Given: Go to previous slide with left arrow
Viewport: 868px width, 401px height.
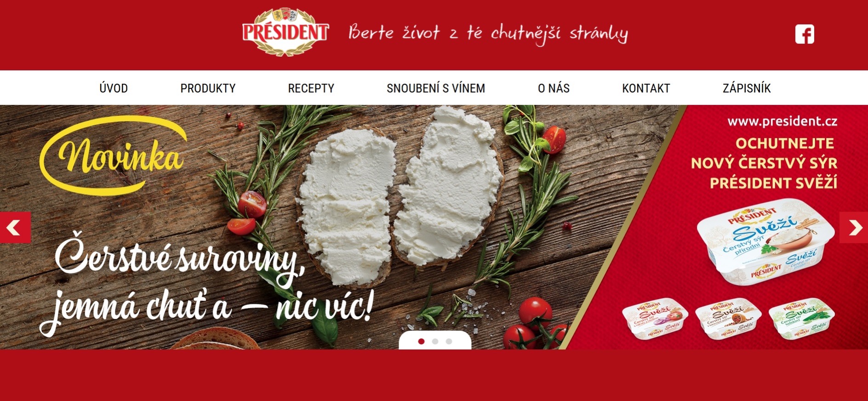Looking at the screenshot, I should click(x=15, y=227).
